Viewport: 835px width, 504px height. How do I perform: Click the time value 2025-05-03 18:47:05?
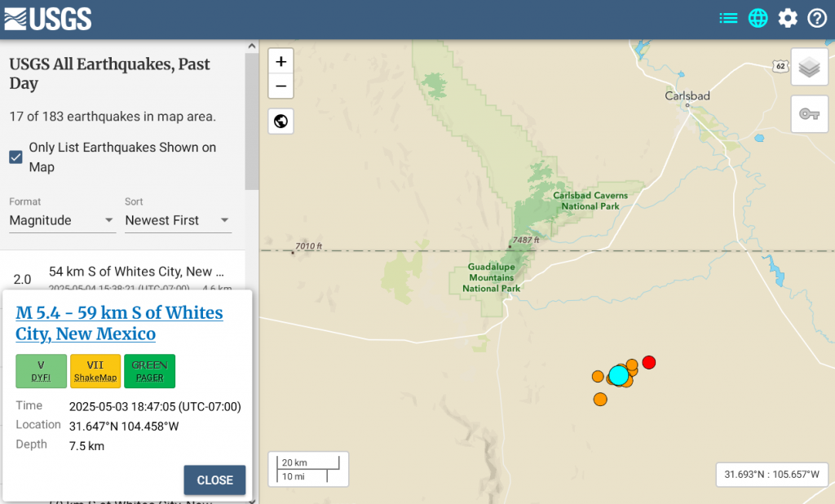coord(155,406)
